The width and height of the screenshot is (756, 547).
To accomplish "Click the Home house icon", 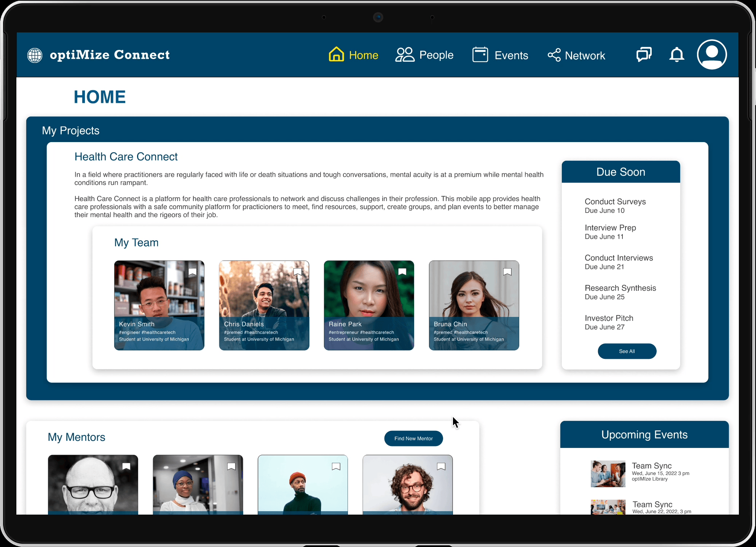I will coord(337,54).
